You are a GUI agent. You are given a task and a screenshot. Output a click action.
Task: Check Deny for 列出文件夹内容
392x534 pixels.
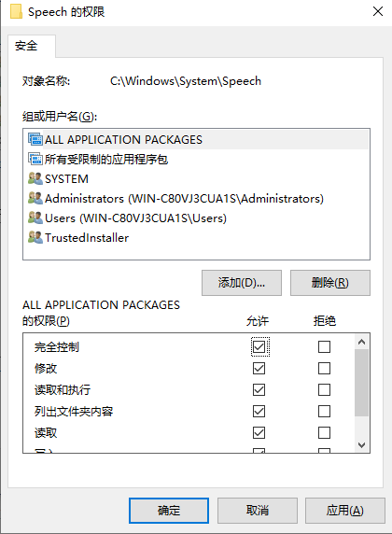[x=324, y=411]
